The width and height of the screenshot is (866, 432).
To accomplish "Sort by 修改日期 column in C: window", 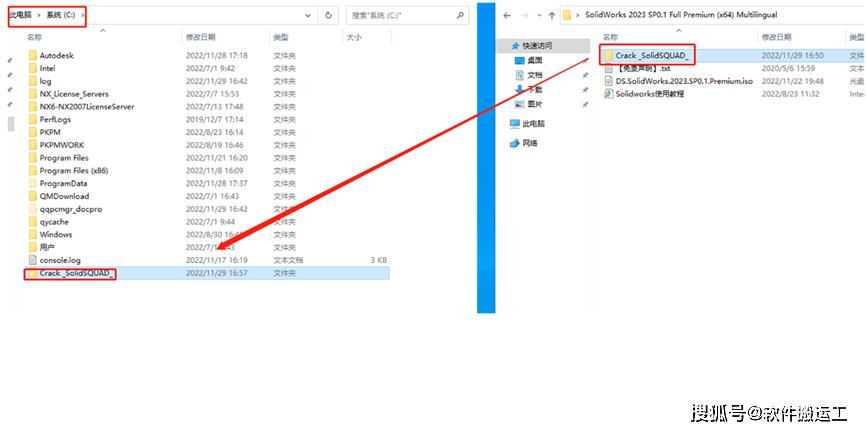I will coord(200,37).
